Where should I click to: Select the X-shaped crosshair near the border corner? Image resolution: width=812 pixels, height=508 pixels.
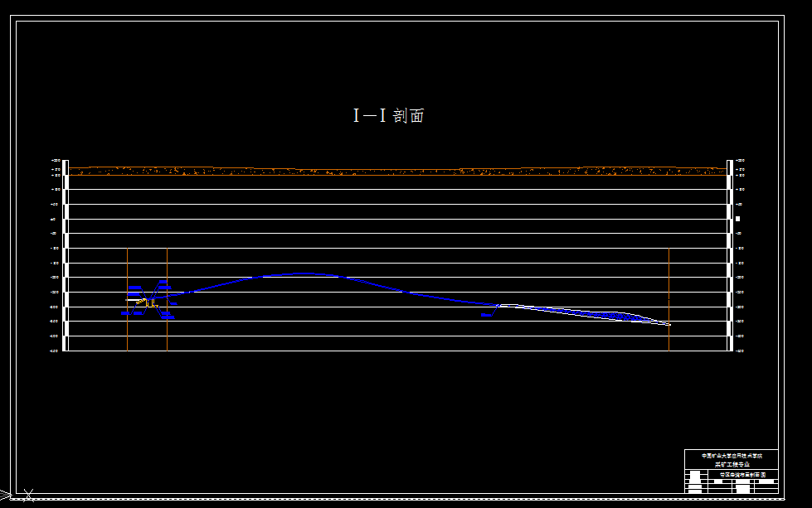pyautogui.click(x=28, y=495)
